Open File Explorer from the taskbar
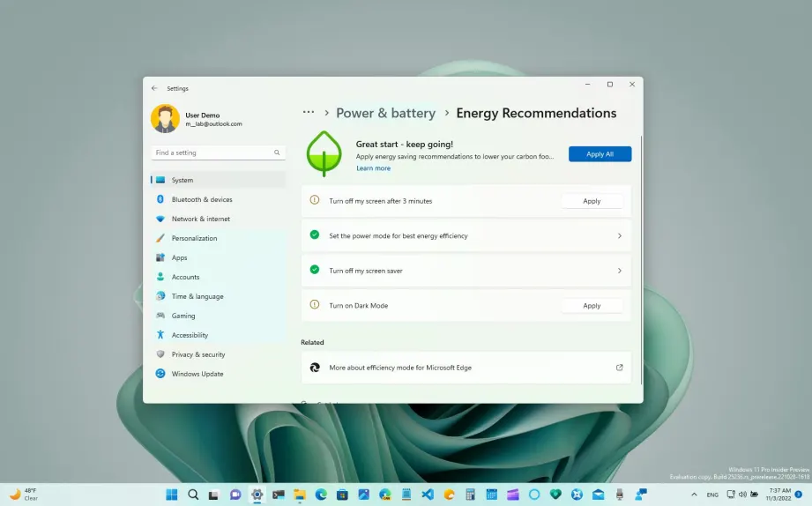 coord(300,495)
